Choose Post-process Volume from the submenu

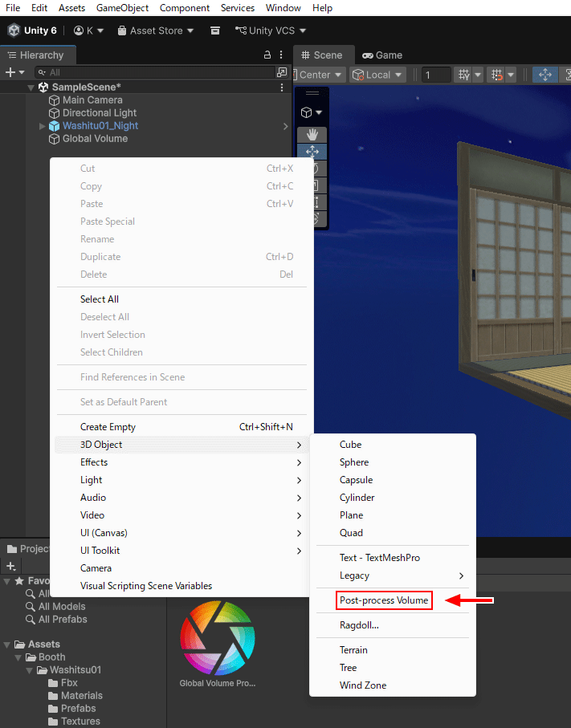pos(384,600)
